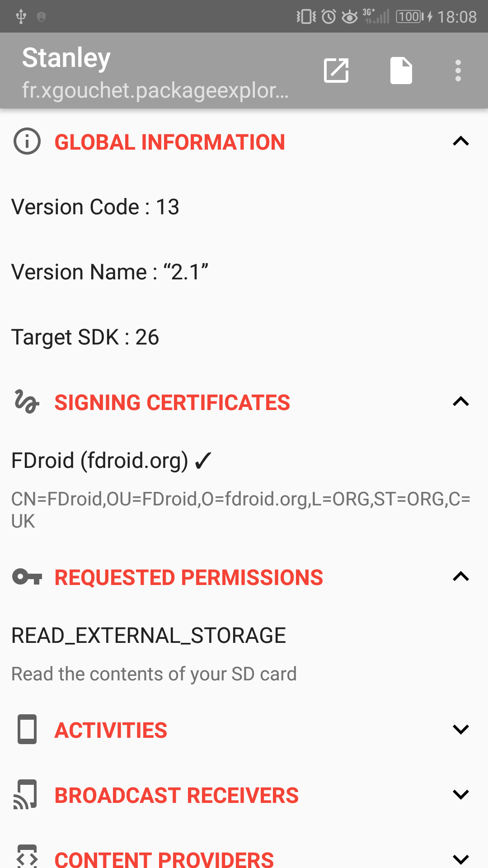Tap the file document icon in toolbar

point(401,71)
